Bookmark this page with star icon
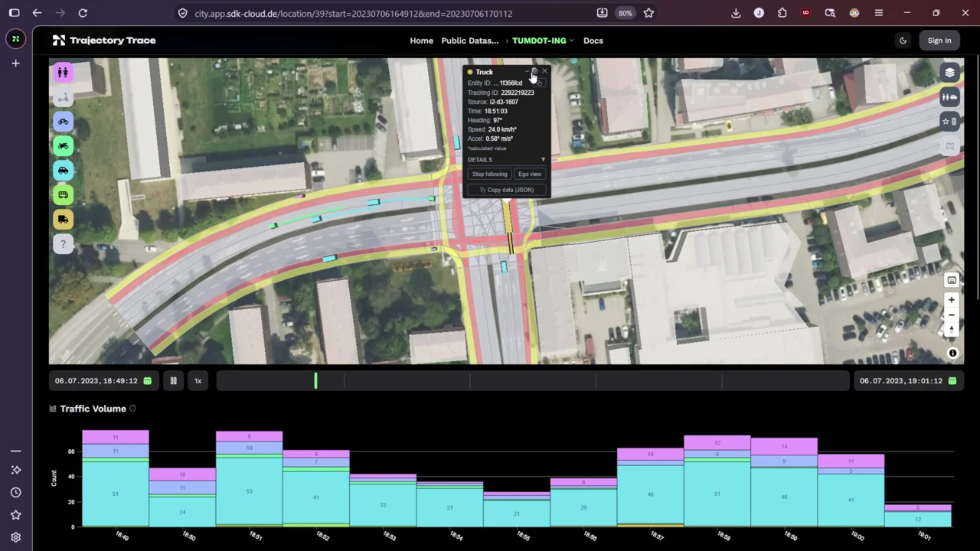 click(648, 13)
